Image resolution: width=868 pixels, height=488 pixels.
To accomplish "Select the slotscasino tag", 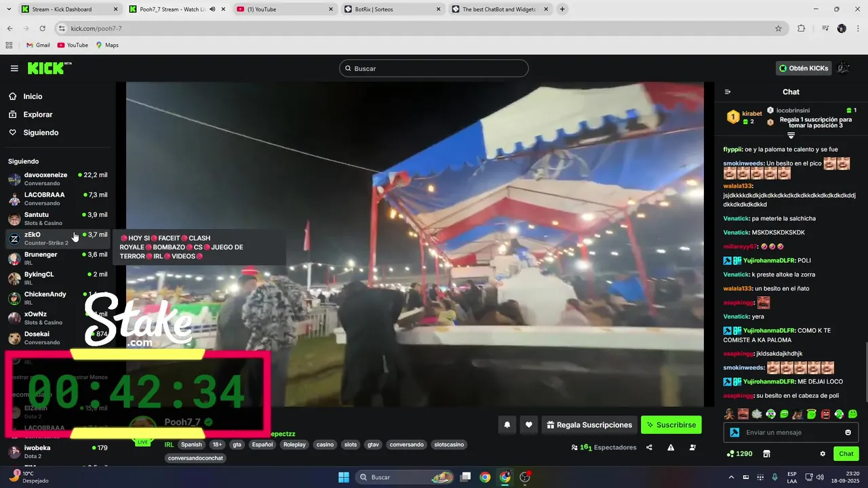I will point(449,445).
